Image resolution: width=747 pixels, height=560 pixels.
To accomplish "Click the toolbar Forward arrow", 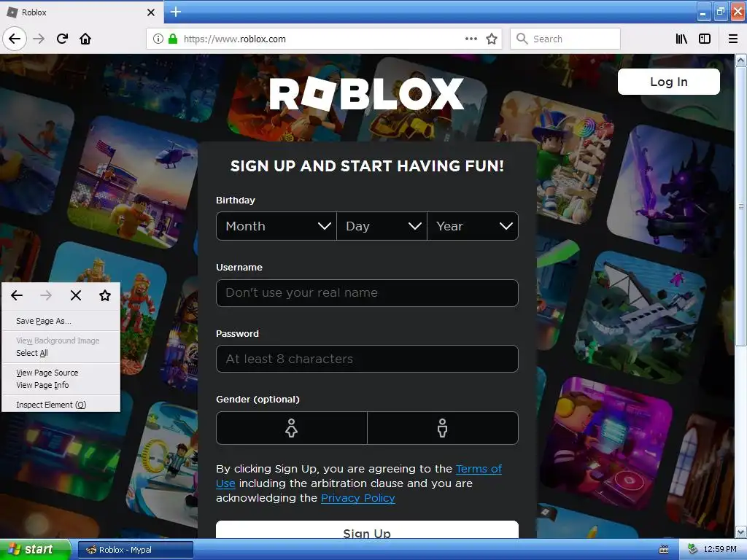I will pos(39,39).
